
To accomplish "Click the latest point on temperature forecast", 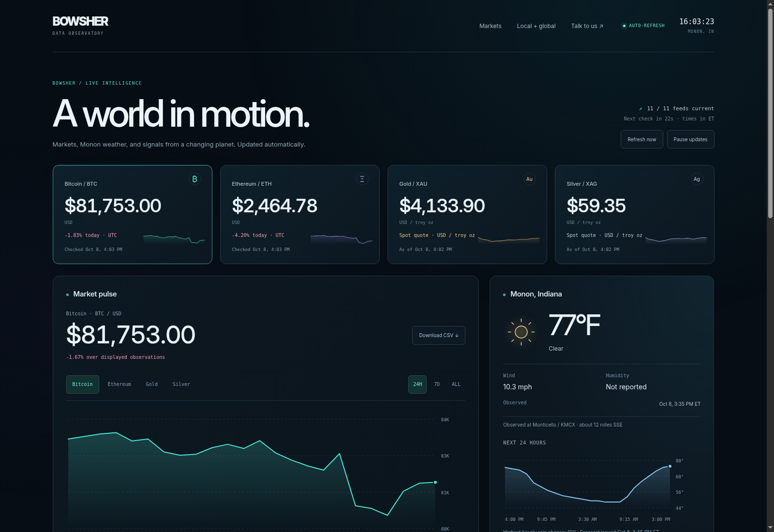I will [670, 466].
